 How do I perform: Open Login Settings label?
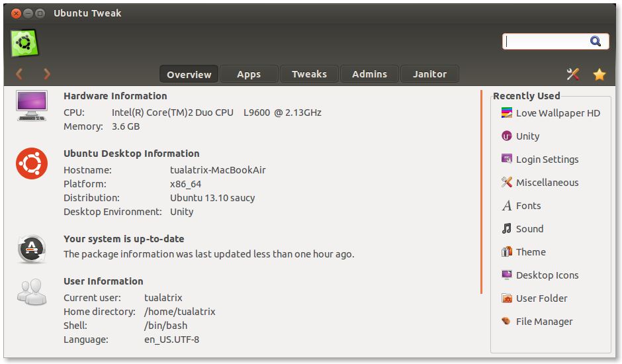tap(547, 159)
